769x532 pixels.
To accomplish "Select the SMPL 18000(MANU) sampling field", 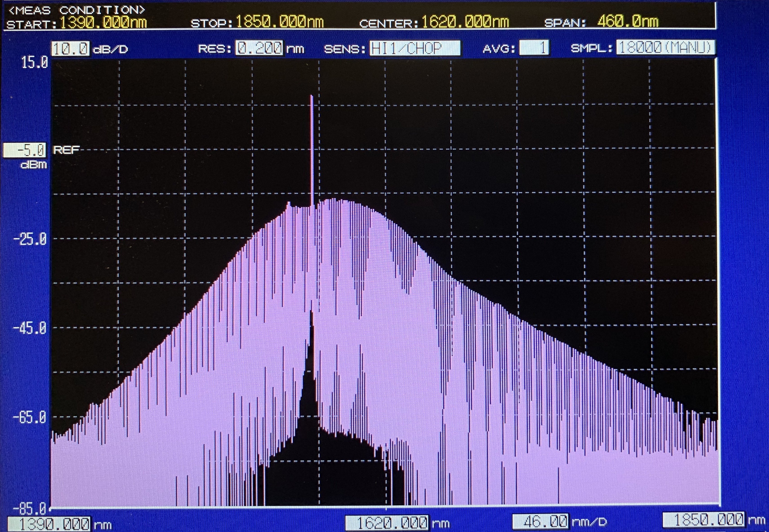I will pyautogui.click(x=666, y=47).
